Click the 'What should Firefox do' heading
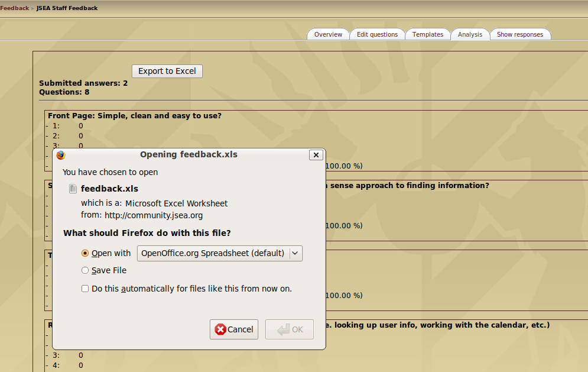588x372 pixels. (x=147, y=233)
